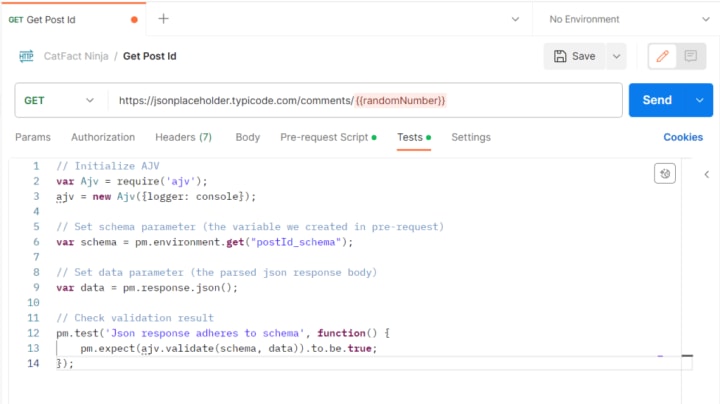Expand the Send button dropdown arrow

[x=699, y=100]
